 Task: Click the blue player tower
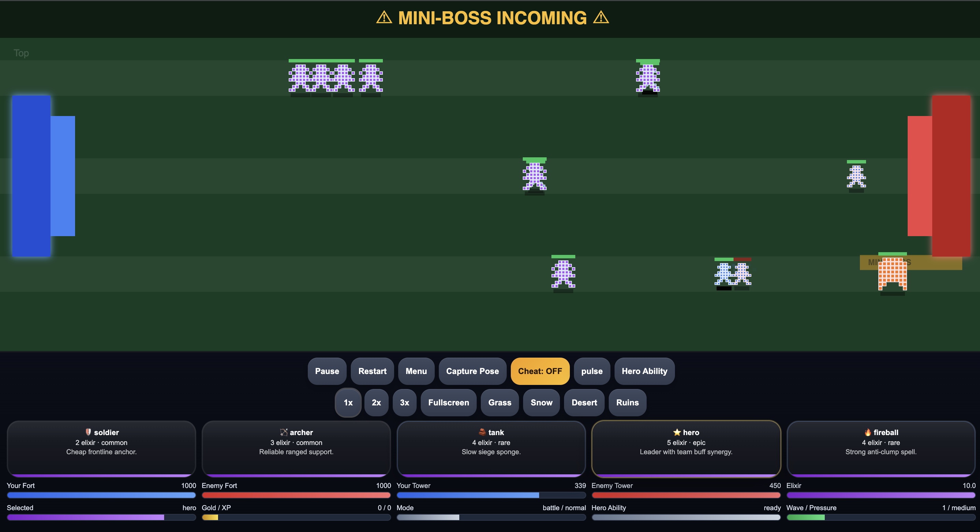(x=63, y=176)
